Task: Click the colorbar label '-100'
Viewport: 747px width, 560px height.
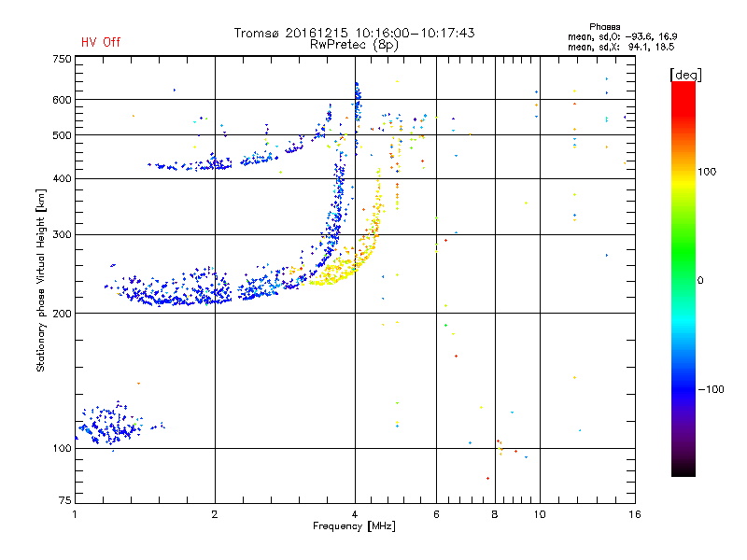Action: pos(711,389)
